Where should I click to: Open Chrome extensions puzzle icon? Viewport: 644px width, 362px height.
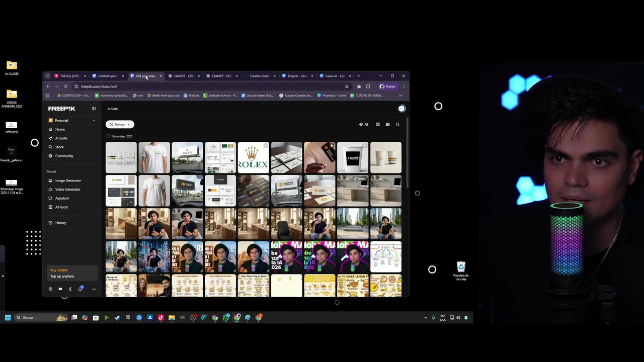point(368,86)
